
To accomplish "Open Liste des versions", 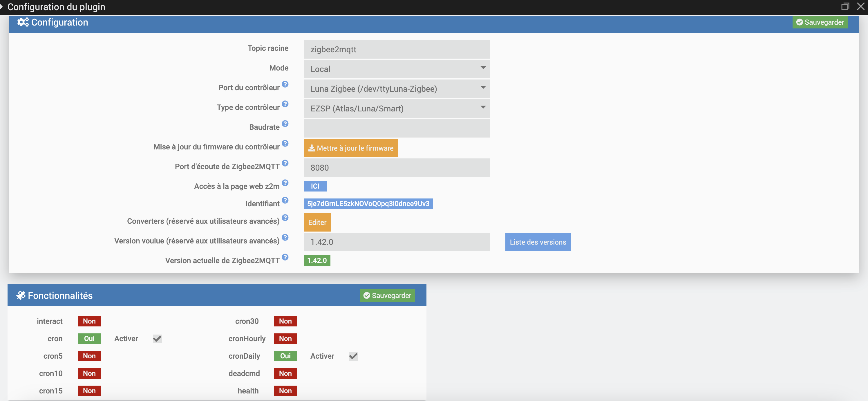I will (538, 242).
